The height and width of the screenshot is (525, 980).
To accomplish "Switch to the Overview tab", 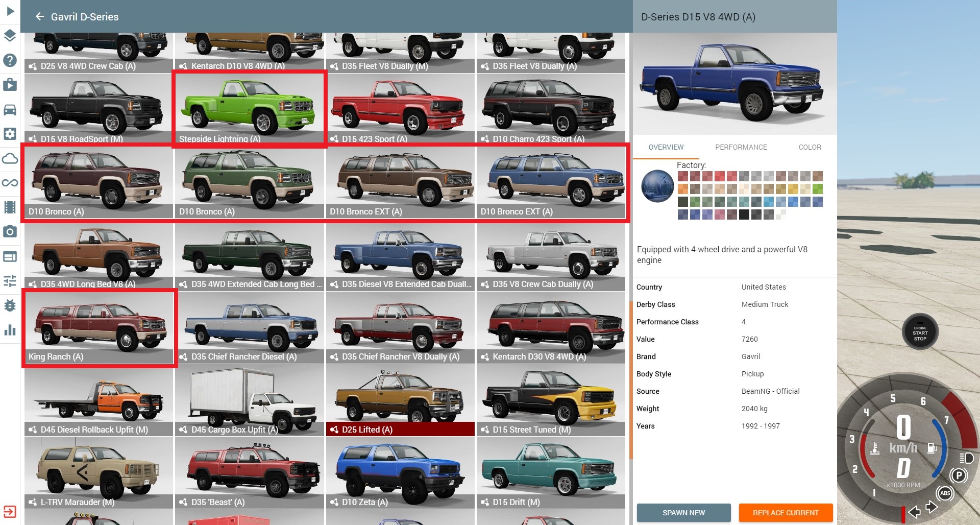I will point(666,147).
